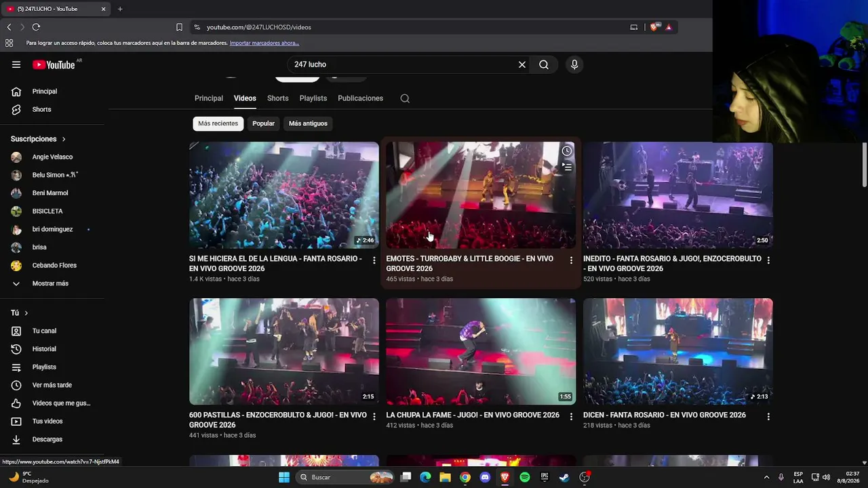
Task: Open options menu for LA CHUPA LA FAME video
Action: click(x=571, y=417)
